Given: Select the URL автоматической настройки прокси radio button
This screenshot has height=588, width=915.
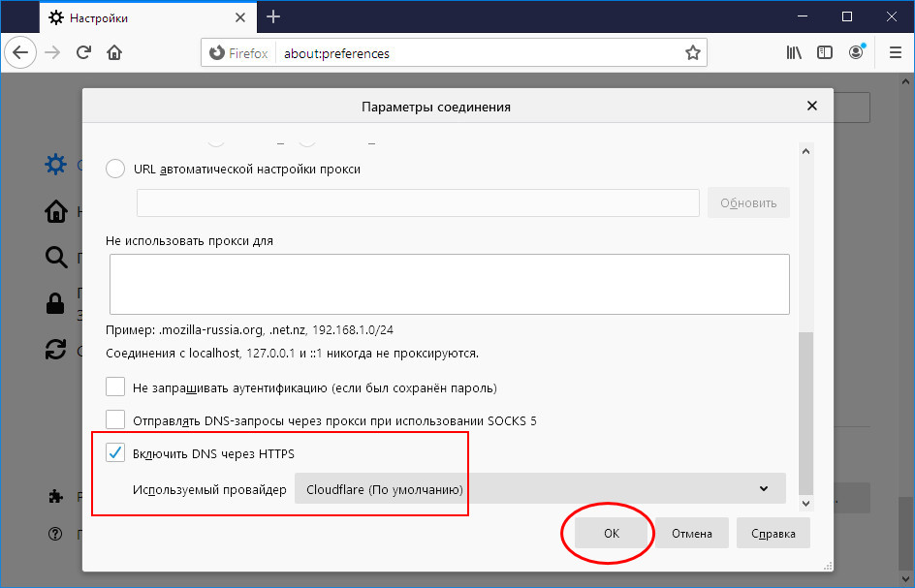Looking at the screenshot, I should coord(114,168).
